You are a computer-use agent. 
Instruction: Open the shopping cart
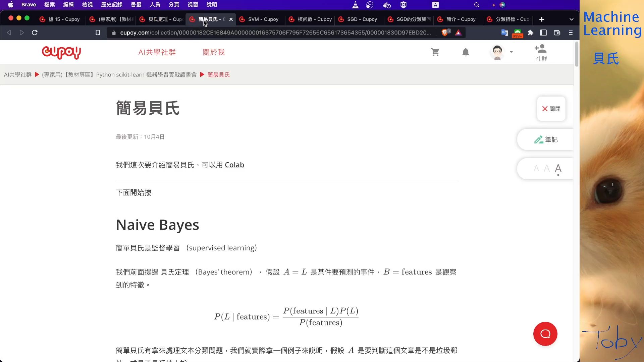click(x=435, y=52)
